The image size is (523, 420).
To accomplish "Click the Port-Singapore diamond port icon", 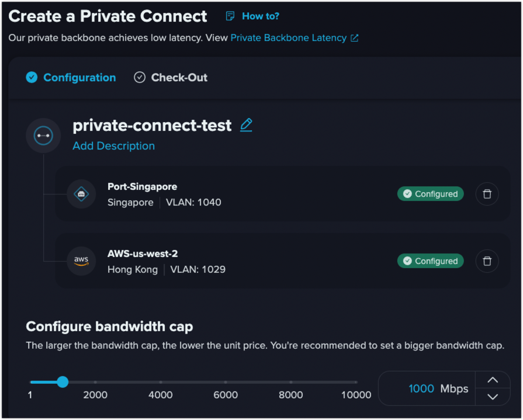I will (x=81, y=194).
